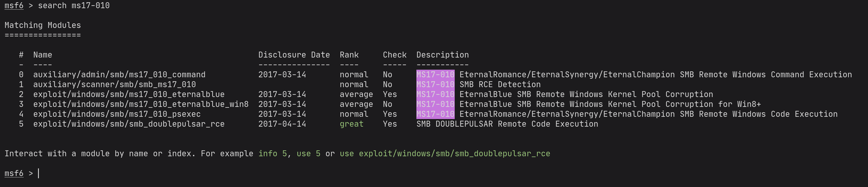Select the exploit/windows/smb/ms17_010_psexec module name
Viewport: 868px width, 187px height.
(x=117, y=114)
